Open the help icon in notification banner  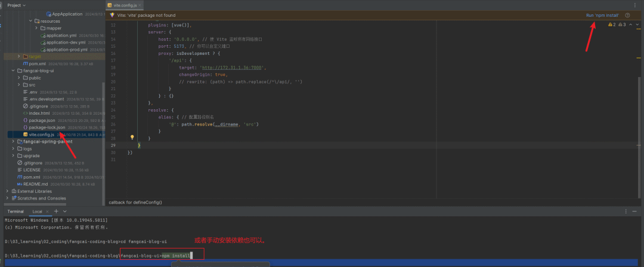click(627, 15)
